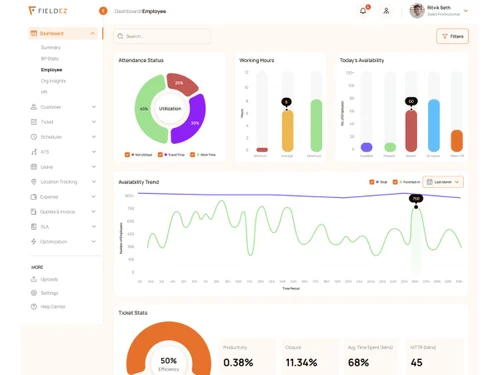The width and height of the screenshot is (500, 375).
Task: Click in the Search field
Action: point(162,36)
